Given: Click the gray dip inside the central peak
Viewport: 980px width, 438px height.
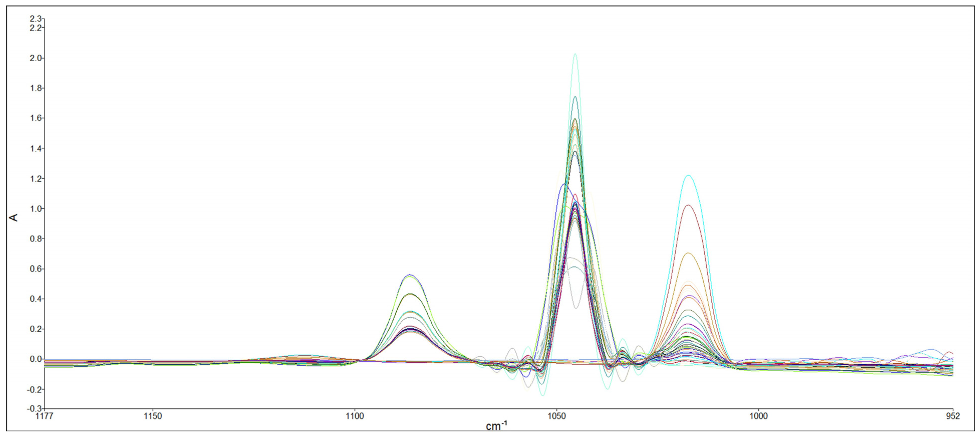Looking at the screenshot, I should coord(576,308).
